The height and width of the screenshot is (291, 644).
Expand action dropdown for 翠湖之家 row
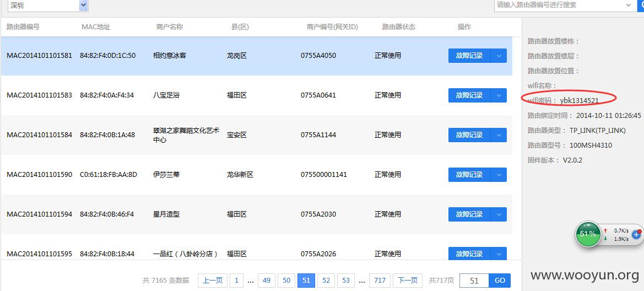point(499,135)
